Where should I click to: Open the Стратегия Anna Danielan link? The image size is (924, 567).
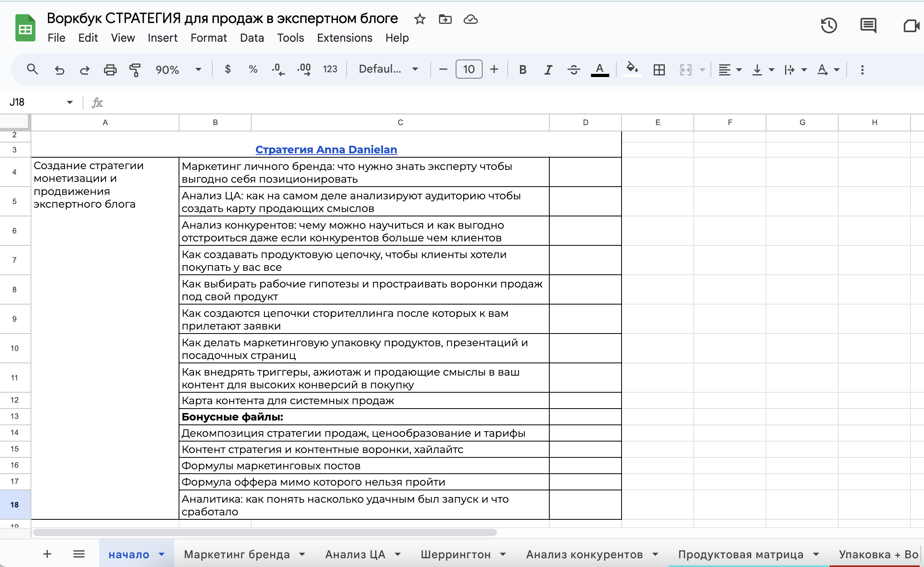tap(326, 150)
